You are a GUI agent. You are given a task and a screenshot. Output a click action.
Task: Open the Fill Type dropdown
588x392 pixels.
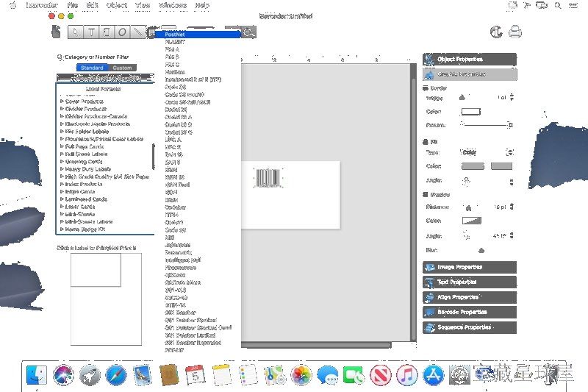point(487,152)
